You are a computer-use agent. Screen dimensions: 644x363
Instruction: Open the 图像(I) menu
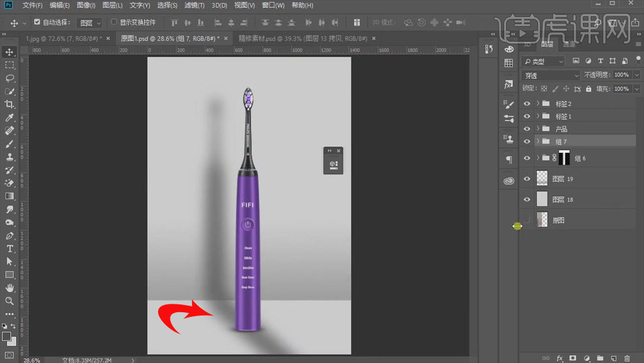[x=86, y=5]
